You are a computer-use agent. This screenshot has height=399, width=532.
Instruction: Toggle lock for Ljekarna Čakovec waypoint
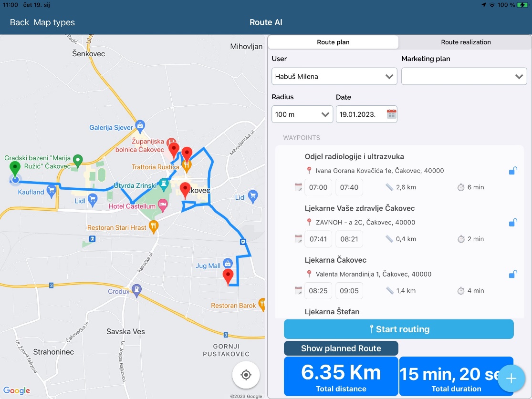513,274
